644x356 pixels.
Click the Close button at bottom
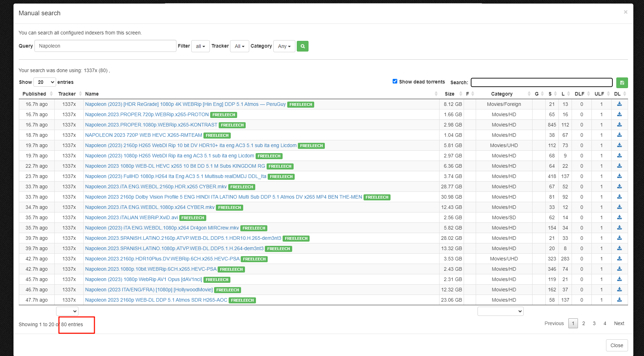click(x=617, y=345)
